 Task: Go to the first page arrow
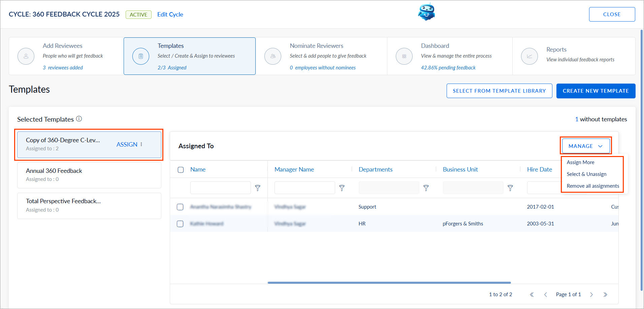tap(532, 295)
